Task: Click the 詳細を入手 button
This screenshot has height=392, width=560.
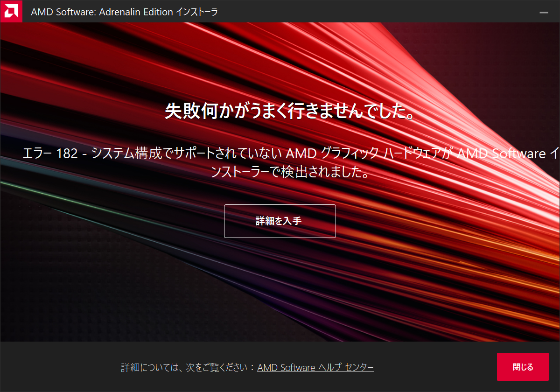Action: [x=280, y=221]
